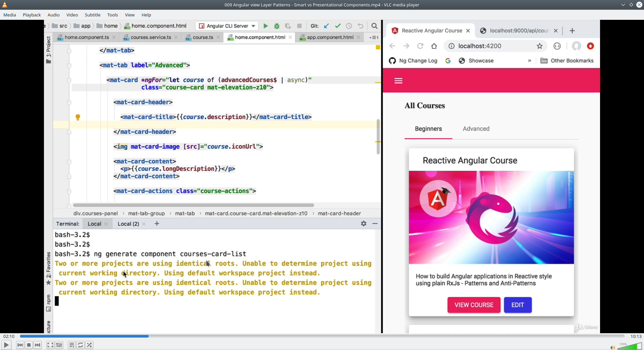
Task: Toggle VLC fullscreen mode
Action: [50, 345]
